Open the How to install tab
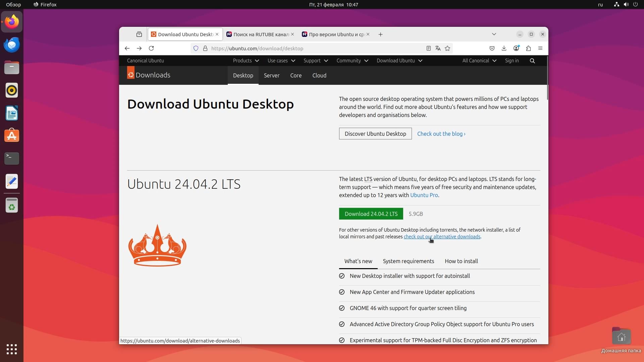644x362 pixels. coord(461,261)
